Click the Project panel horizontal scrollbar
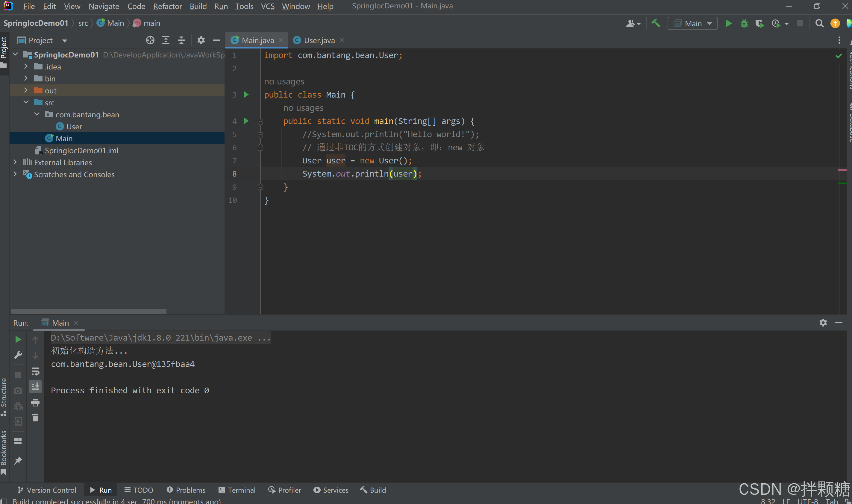Screen dimensions: 852x504 [x=88, y=311]
